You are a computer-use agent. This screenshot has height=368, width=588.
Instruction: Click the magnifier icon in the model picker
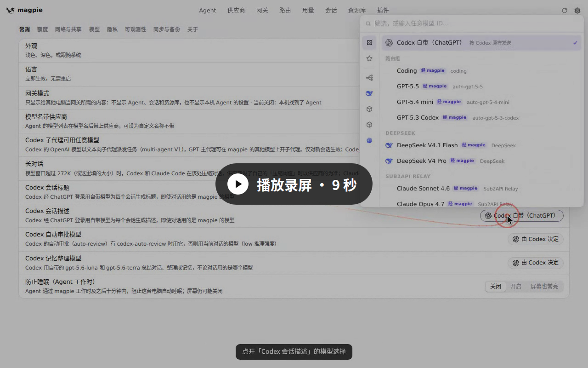coord(368,23)
